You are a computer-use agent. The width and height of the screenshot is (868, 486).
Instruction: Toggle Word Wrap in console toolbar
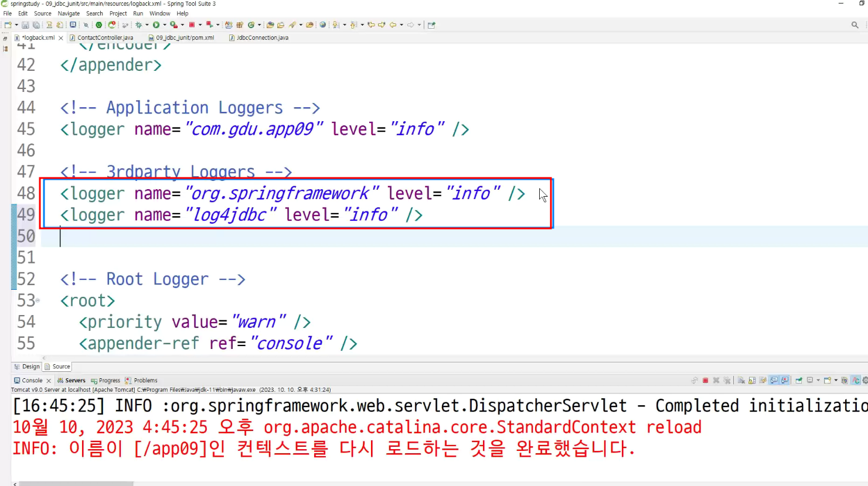point(763,380)
